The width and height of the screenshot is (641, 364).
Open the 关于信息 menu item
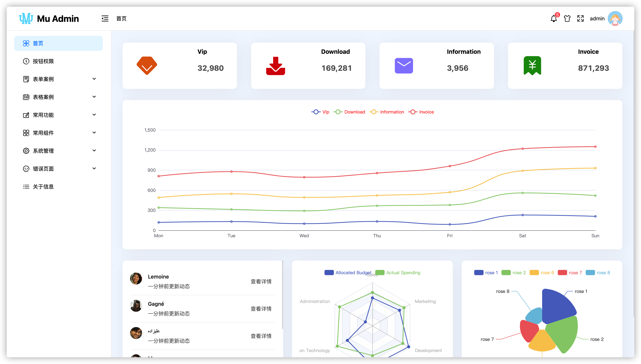[x=43, y=187]
